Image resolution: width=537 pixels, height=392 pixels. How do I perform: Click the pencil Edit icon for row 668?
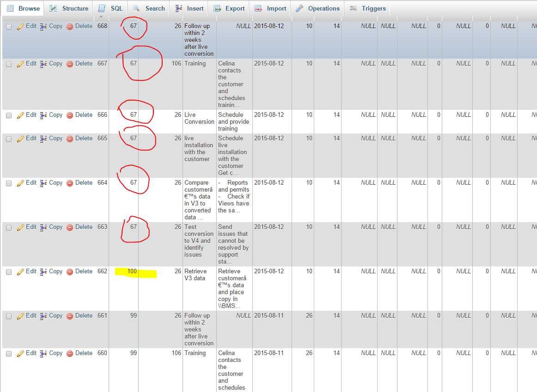20,27
